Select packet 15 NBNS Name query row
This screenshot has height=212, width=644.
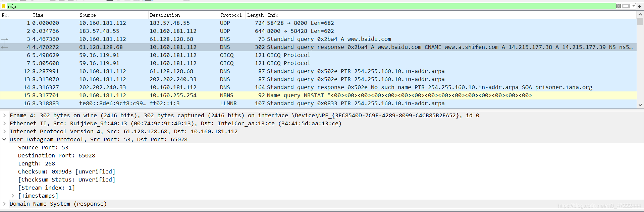pos(318,95)
